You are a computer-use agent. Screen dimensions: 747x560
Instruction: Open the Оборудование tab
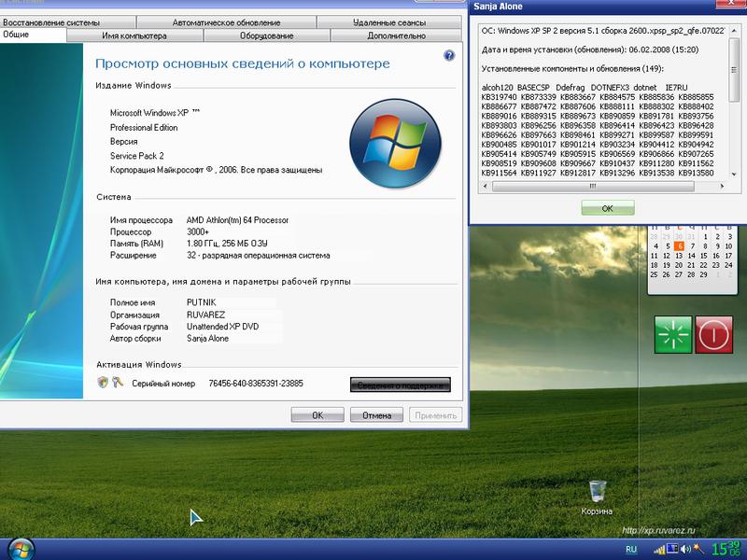[266, 35]
